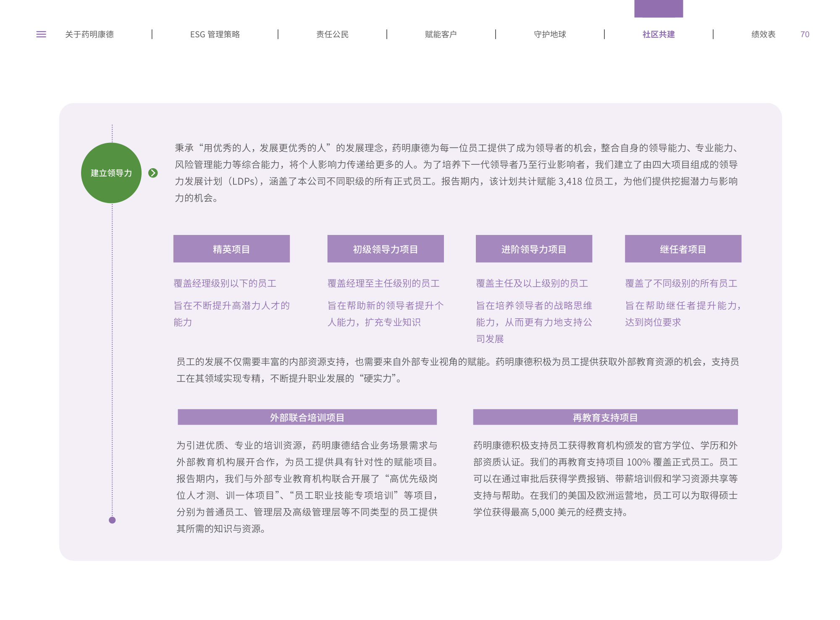
Task: Open the 绩效表 tab
Action: click(x=763, y=34)
